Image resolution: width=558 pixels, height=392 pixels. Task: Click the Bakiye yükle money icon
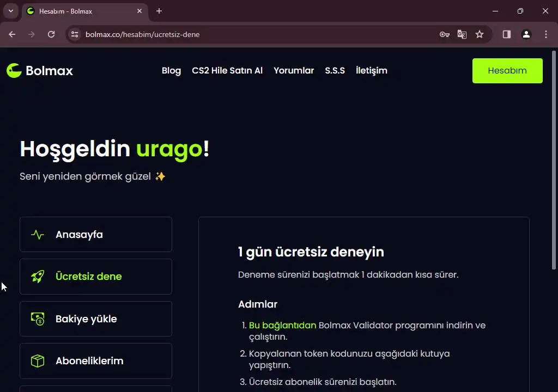(x=38, y=318)
